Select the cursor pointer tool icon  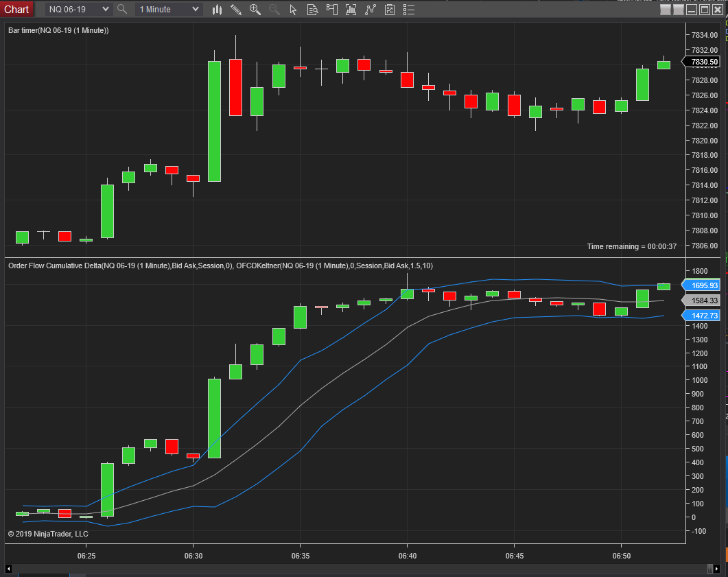pyautogui.click(x=293, y=10)
